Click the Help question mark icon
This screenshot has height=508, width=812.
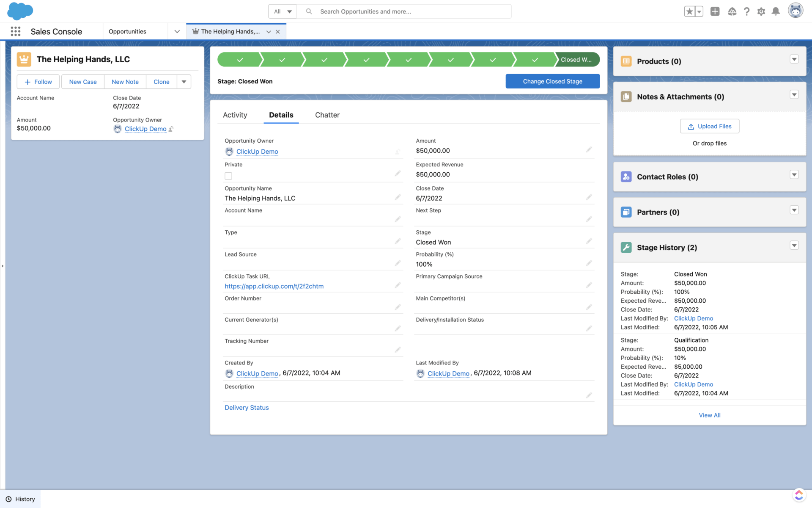(x=746, y=11)
